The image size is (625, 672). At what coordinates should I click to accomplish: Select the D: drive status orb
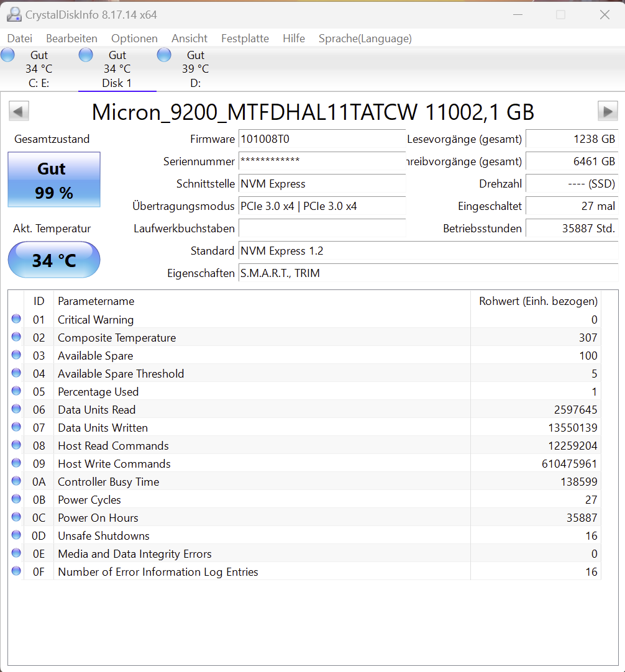[164, 55]
